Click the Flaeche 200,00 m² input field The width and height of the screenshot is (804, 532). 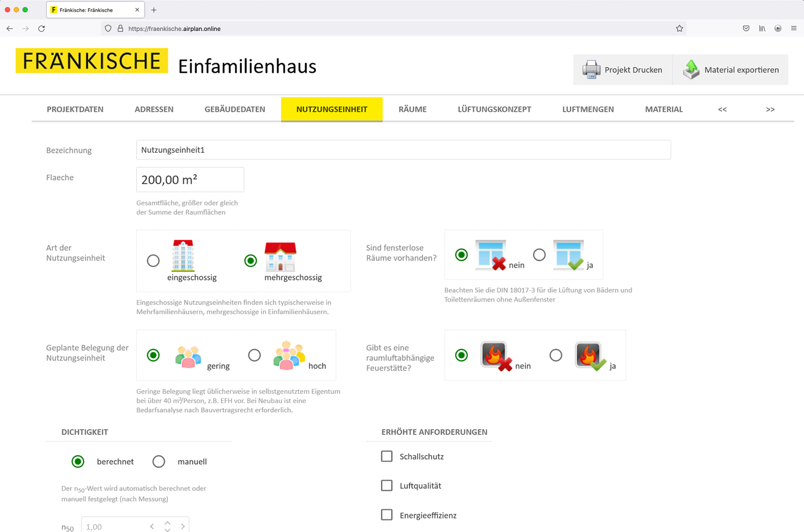point(190,180)
